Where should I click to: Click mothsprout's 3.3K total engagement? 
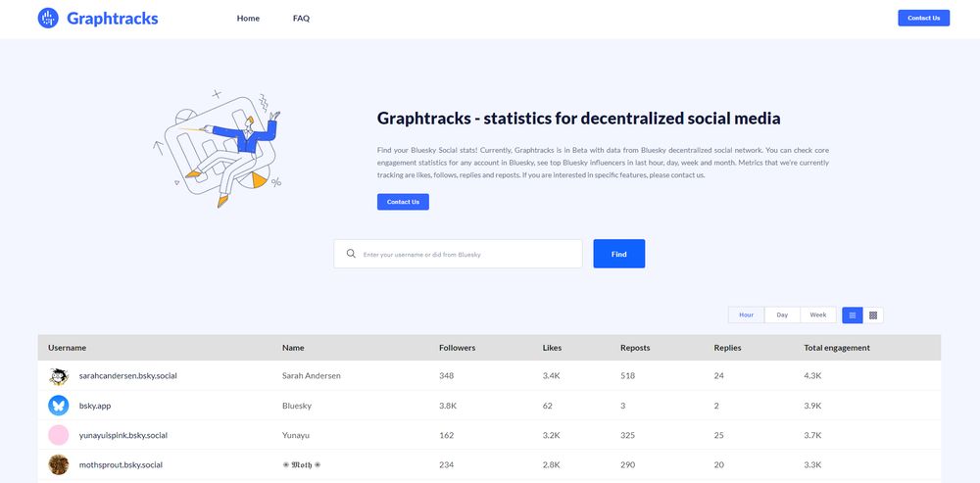coord(812,465)
